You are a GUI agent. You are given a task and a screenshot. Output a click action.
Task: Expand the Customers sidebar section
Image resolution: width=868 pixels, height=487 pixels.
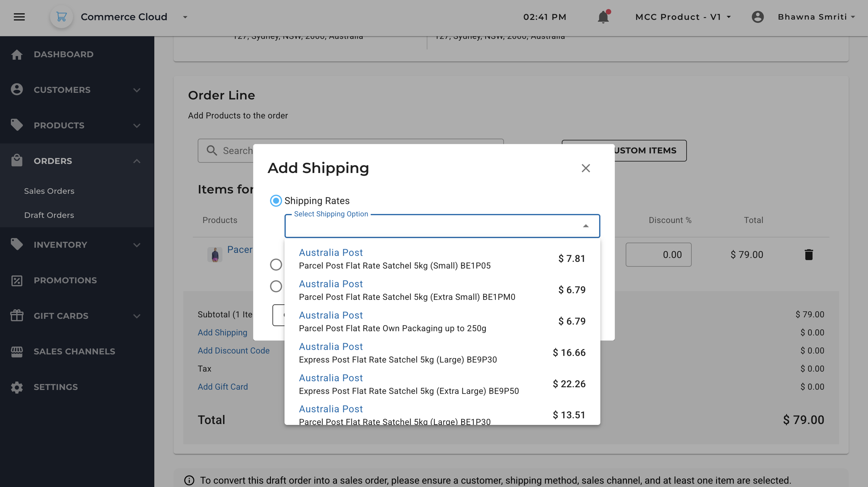(x=137, y=90)
